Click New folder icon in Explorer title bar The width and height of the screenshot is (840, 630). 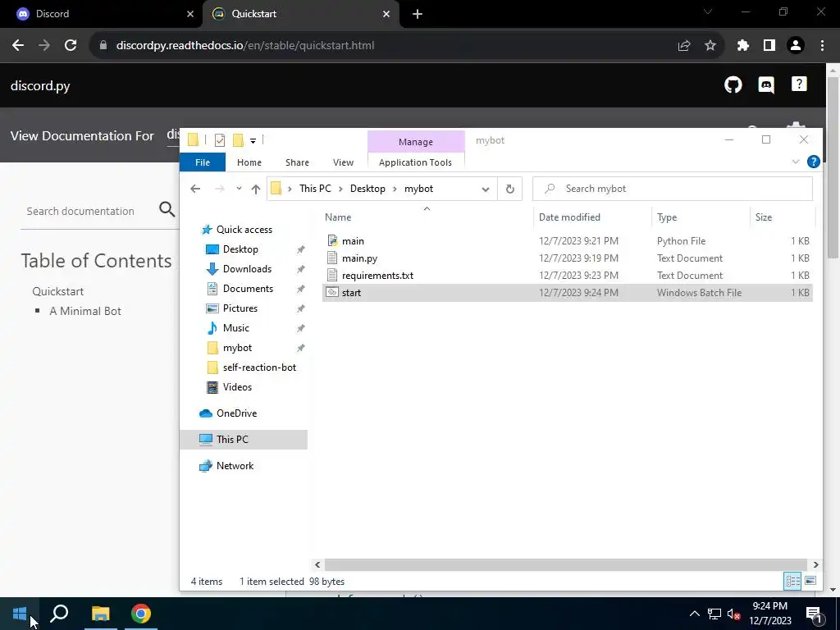239,140
